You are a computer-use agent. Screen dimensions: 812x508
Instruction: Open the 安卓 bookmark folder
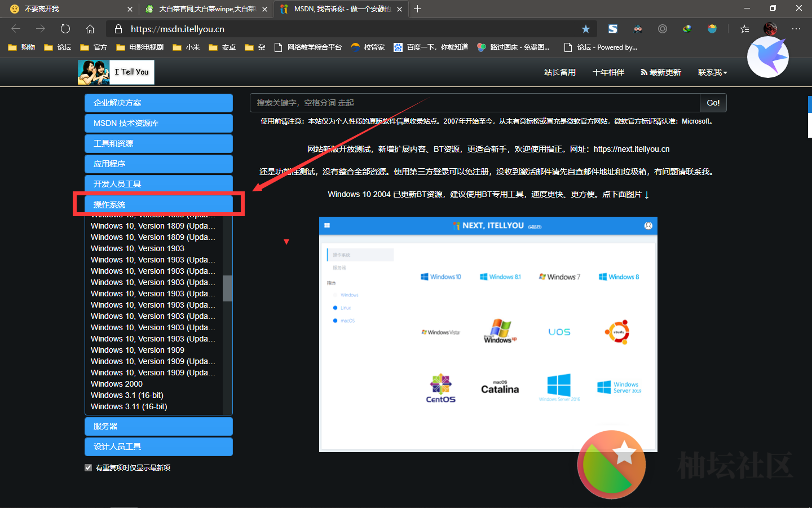(222, 47)
